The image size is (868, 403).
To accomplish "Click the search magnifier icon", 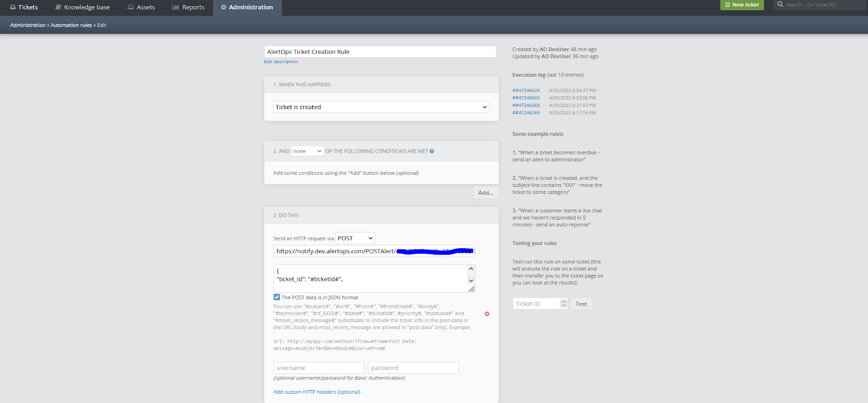I will [780, 4].
